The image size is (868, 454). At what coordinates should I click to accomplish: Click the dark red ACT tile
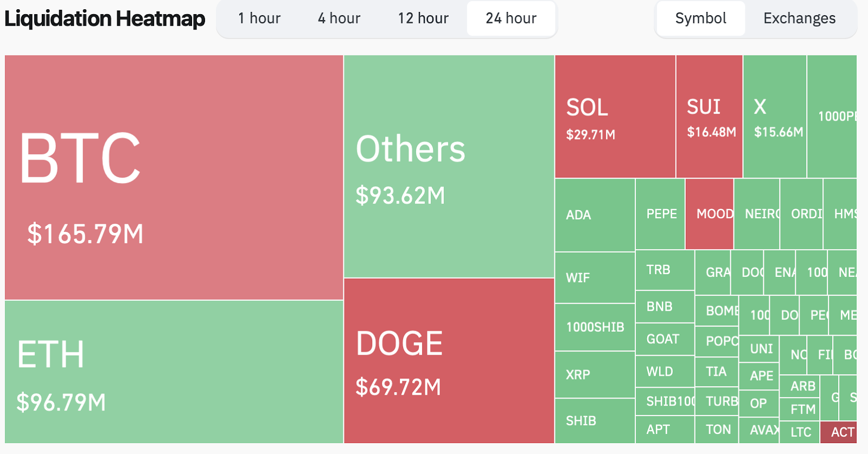point(839,432)
